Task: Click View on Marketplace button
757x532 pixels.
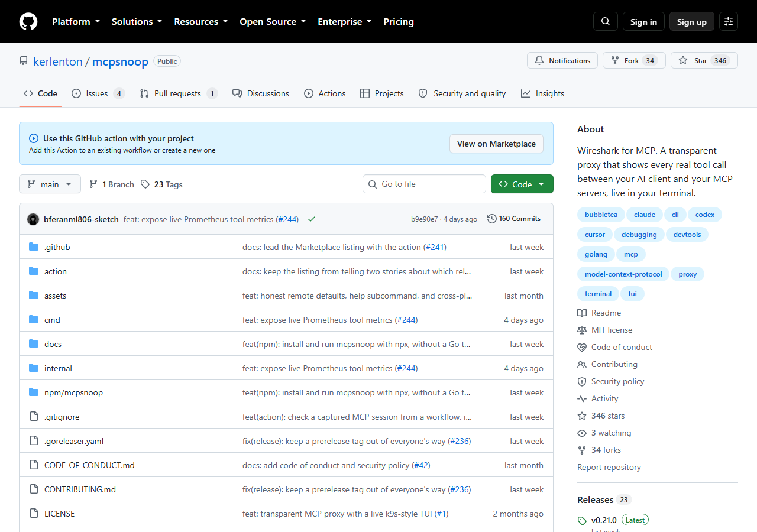Action: click(496, 144)
